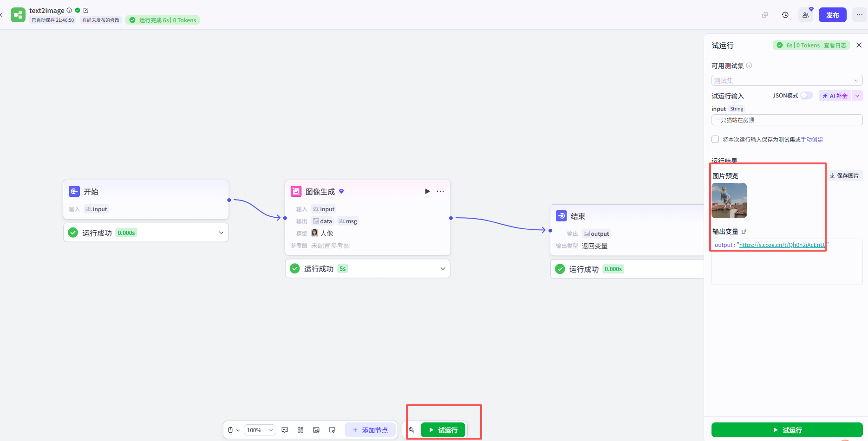Check the save run input as test set box
This screenshot has height=441, width=868.
tap(715, 139)
